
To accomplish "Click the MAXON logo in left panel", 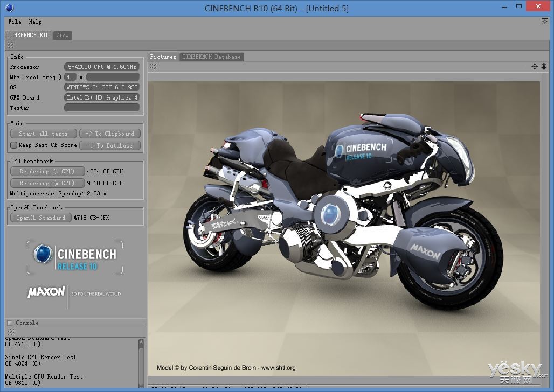I will tap(46, 292).
